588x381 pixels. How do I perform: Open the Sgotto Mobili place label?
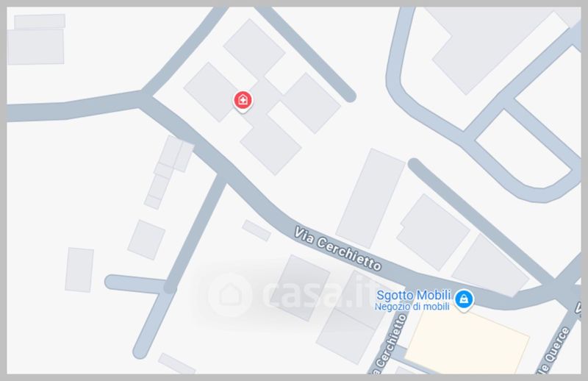pyautogui.click(x=413, y=295)
